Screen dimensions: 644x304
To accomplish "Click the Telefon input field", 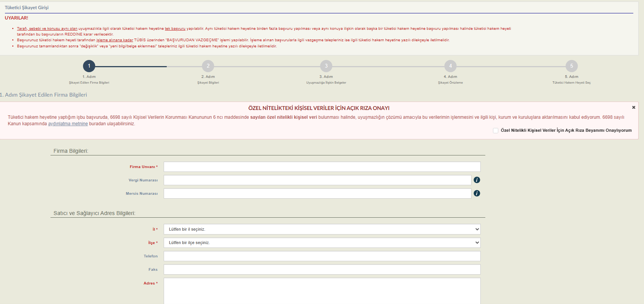I will 322,256.
